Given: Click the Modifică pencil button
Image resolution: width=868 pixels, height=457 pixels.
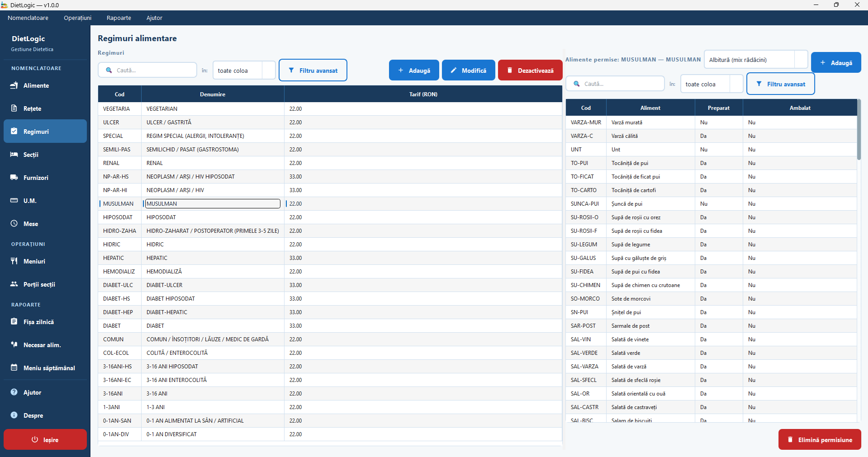Looking at the screenshot, I should tap(469, 71).
